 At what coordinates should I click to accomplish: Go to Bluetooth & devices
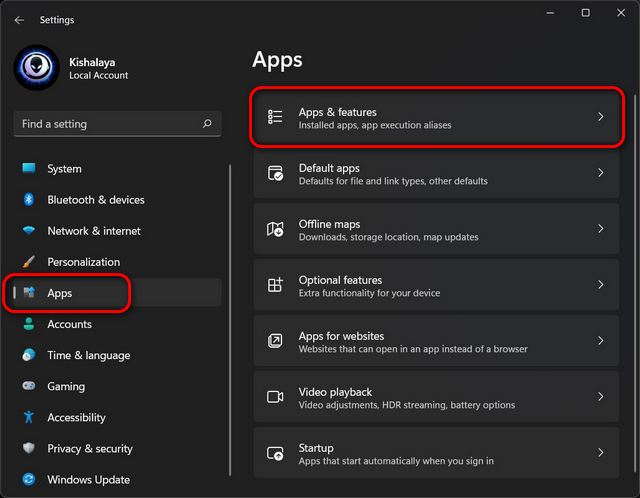coord(96,200)
